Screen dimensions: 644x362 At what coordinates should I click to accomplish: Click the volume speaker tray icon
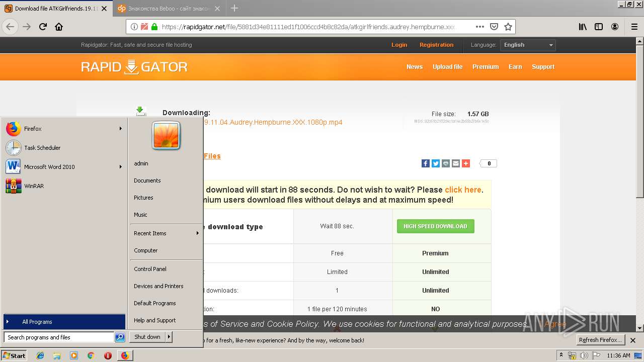(x=584, y=355)
